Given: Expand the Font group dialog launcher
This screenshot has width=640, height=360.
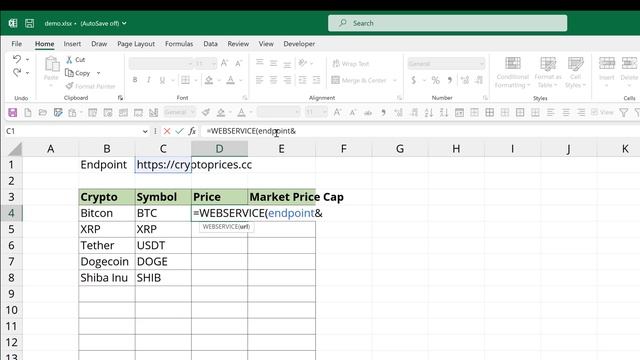Looking at the screenshot, I should 244,98.
